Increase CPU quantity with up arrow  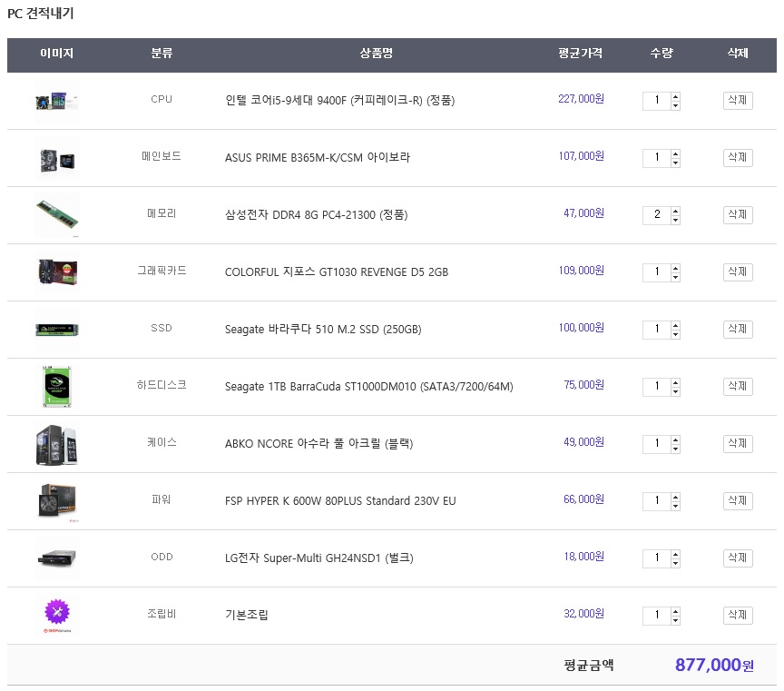pos(675,96)
